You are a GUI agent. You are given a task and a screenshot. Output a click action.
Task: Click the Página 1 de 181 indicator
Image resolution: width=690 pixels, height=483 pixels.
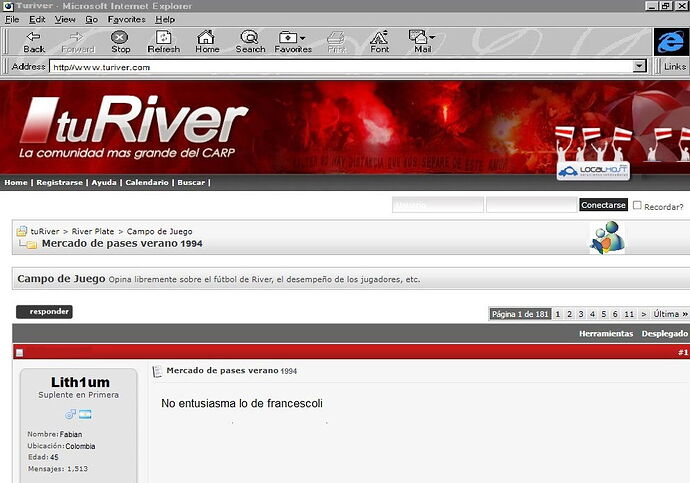coord(520,314)
